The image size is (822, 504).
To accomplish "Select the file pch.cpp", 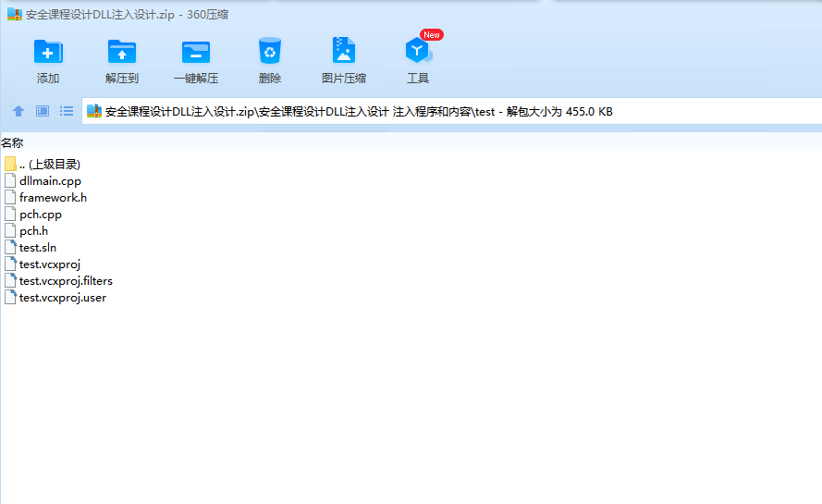I will click(x=33, y=215).
